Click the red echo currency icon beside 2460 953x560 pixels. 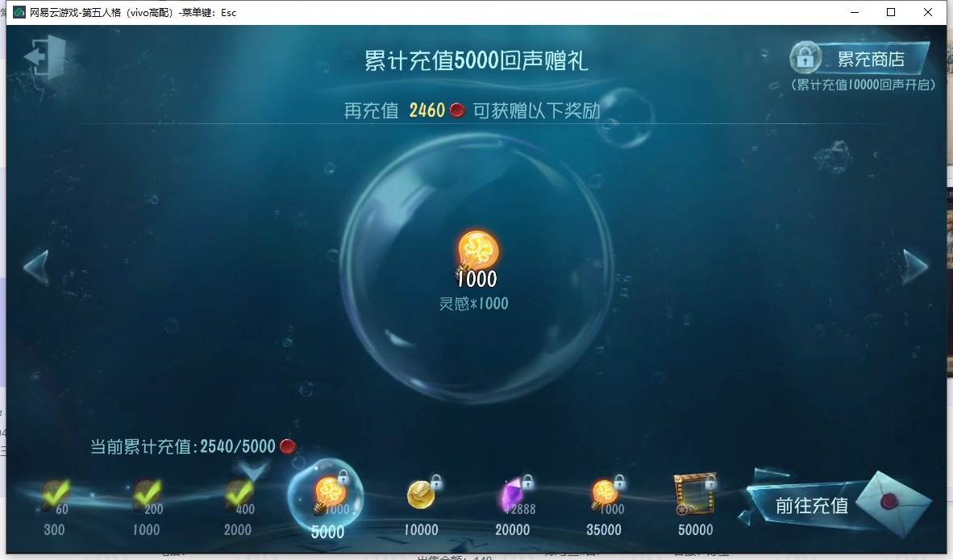point(457,110)
